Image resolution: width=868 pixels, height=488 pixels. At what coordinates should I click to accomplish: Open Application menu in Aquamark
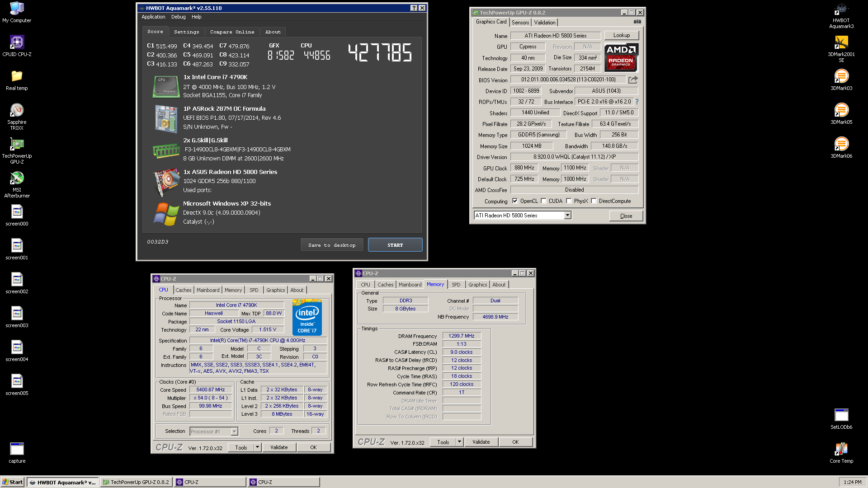[153, 17]
